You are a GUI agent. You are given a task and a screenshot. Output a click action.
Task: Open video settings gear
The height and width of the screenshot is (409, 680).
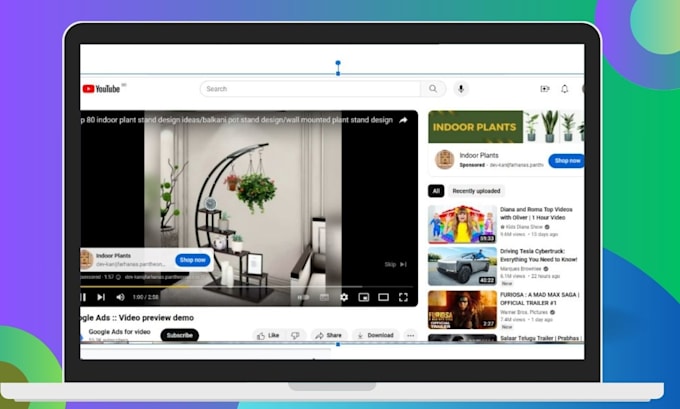[344, 297]
